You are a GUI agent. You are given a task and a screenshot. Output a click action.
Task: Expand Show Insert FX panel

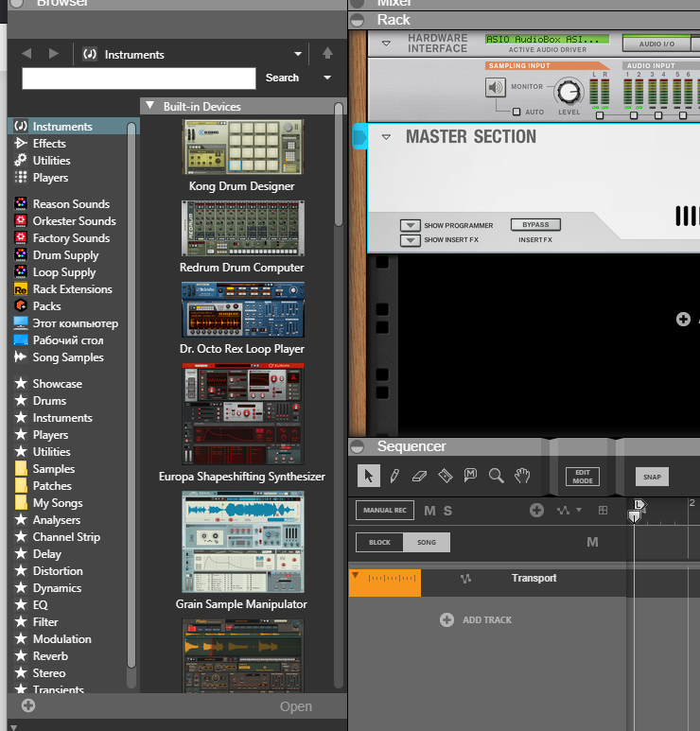pyautogui.click(x=410, y=240)
